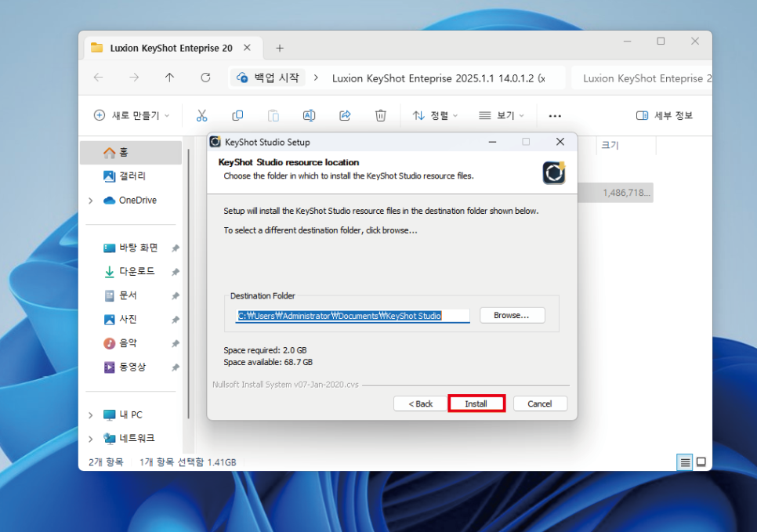
Task: Click the Explorer sidebar scrollbar
Action: click(x=188, y=284)
